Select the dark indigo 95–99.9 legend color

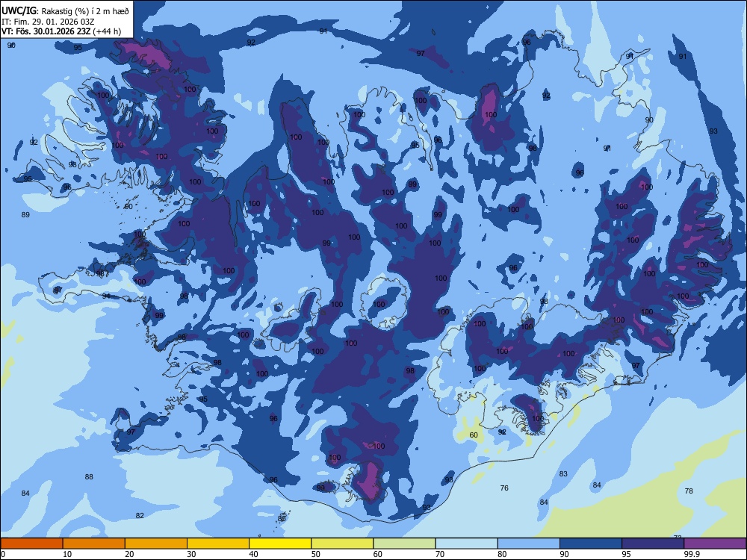click(653, 544)
